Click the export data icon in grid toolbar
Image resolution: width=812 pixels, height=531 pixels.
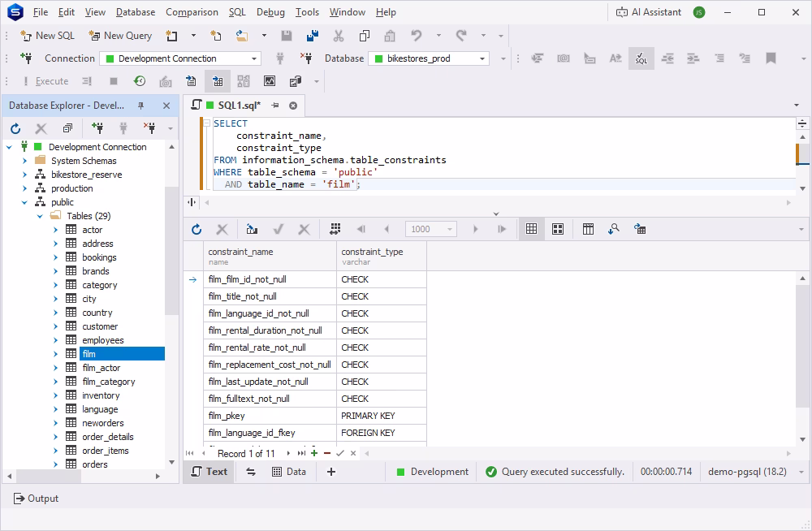pos(640,229)
